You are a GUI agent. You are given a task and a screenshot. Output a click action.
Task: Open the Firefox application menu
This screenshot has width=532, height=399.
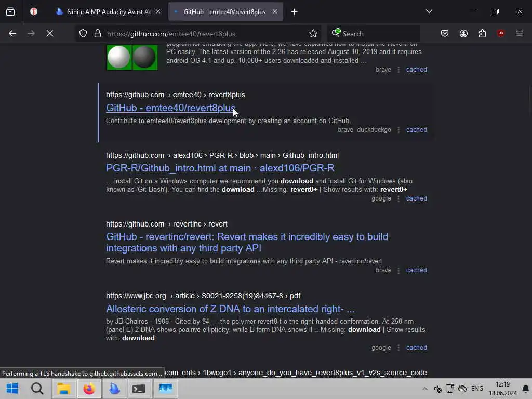coord(520,33)
